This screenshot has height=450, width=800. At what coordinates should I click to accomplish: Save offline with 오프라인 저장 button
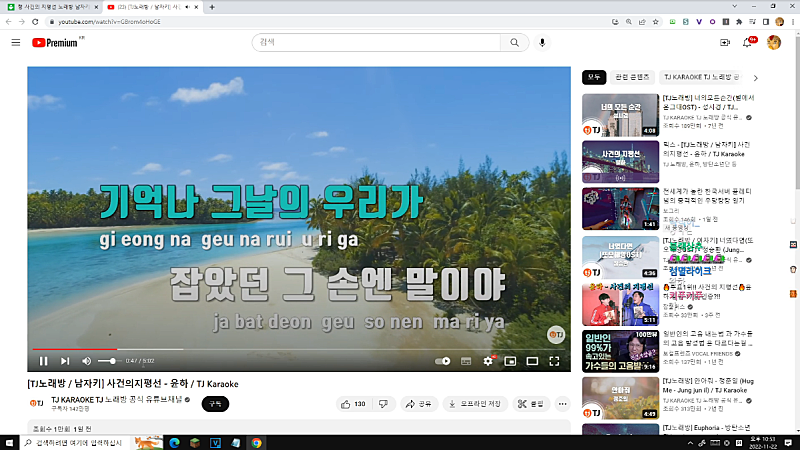coord(475,404)
